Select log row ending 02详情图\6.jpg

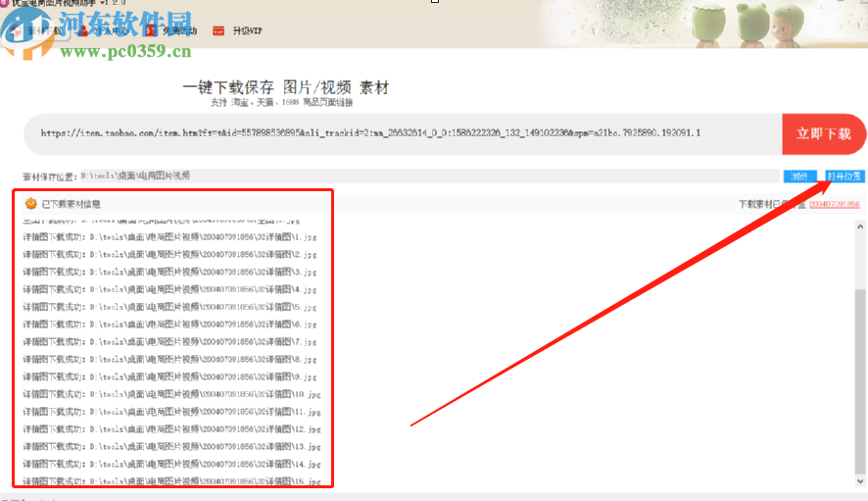[x=169, y=325]
